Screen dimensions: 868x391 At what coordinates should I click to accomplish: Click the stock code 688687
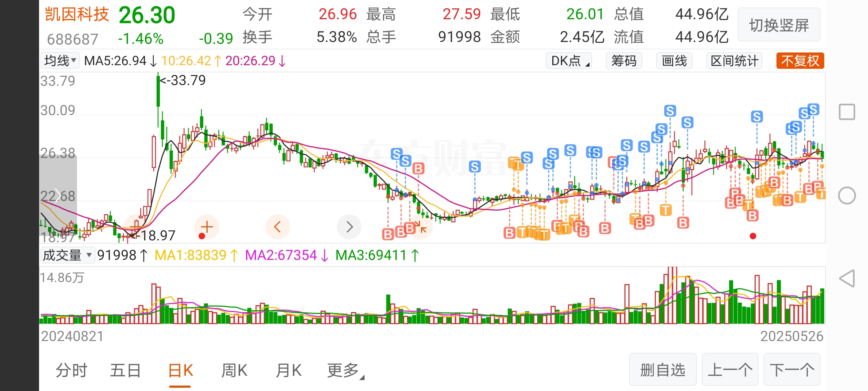point(73,39)
